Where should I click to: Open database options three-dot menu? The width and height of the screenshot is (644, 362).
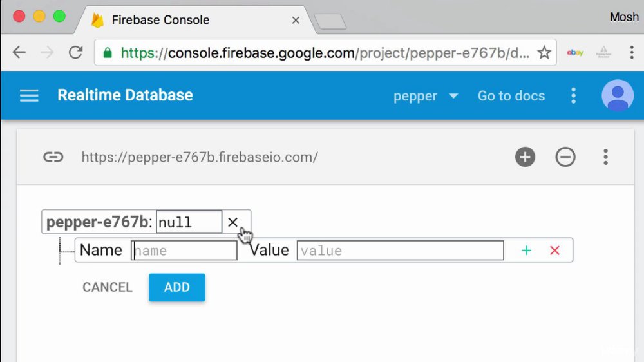[x=605, y=157]
